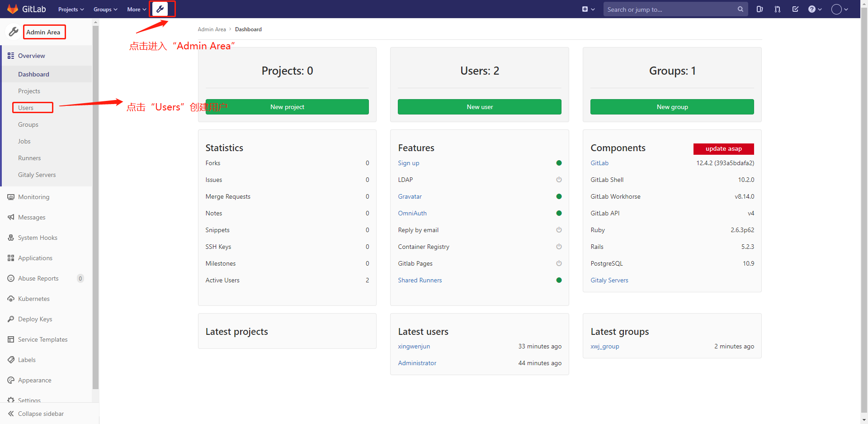Viewport: 868px width, 424px height.
Task: Click the Abuse Reports count badge
Action: pyautogui.click(x=80, y=278)
